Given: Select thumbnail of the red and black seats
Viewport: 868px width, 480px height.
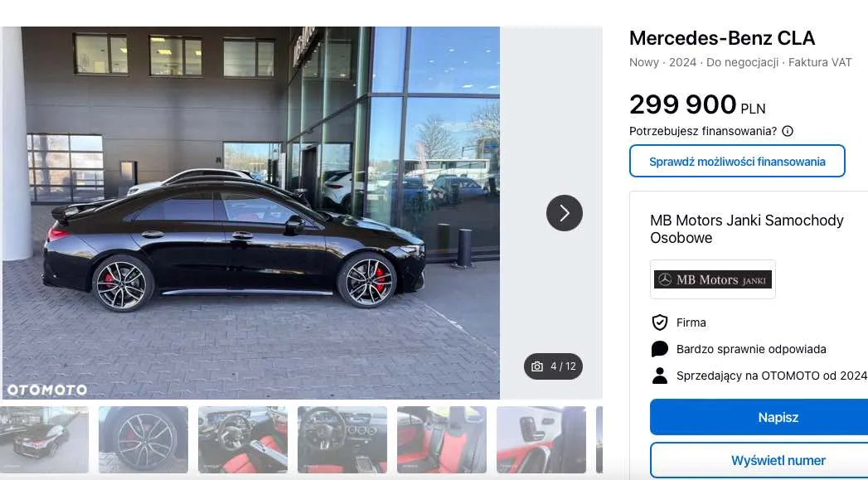Looking at the screenshot, I should (442, 439).
